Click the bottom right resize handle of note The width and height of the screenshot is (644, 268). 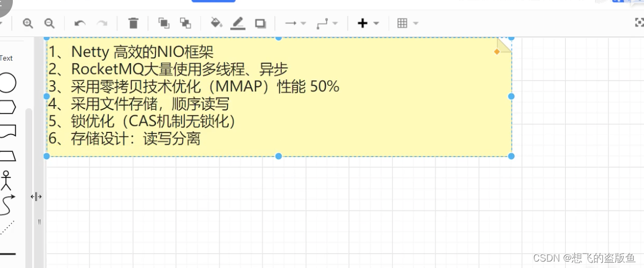coord(511,156)
